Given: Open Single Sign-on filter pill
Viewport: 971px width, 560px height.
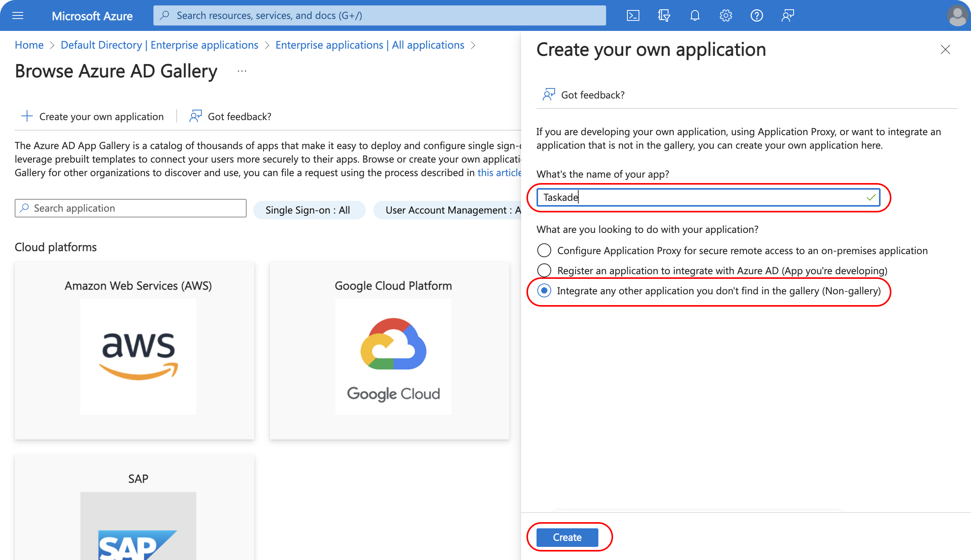Looking at the screenshot, I should (x=308, y=210).
